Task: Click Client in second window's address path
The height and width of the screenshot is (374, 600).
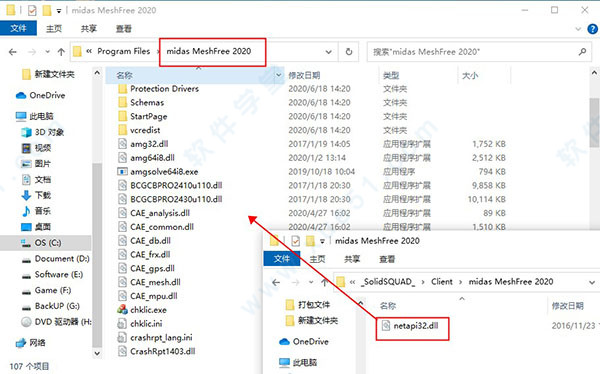Action: pyautogui.click(x=442, y=282)
